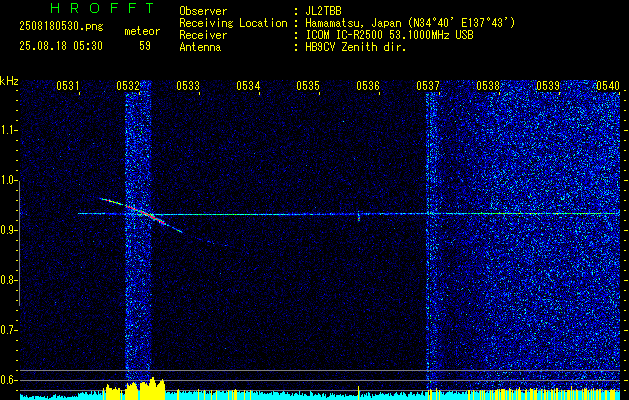Click the 0.7 kHz axis label

click(x=8, y=330)
